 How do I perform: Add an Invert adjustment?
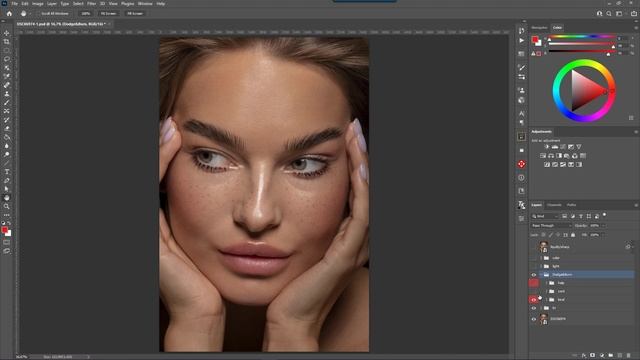click(547, 164)
